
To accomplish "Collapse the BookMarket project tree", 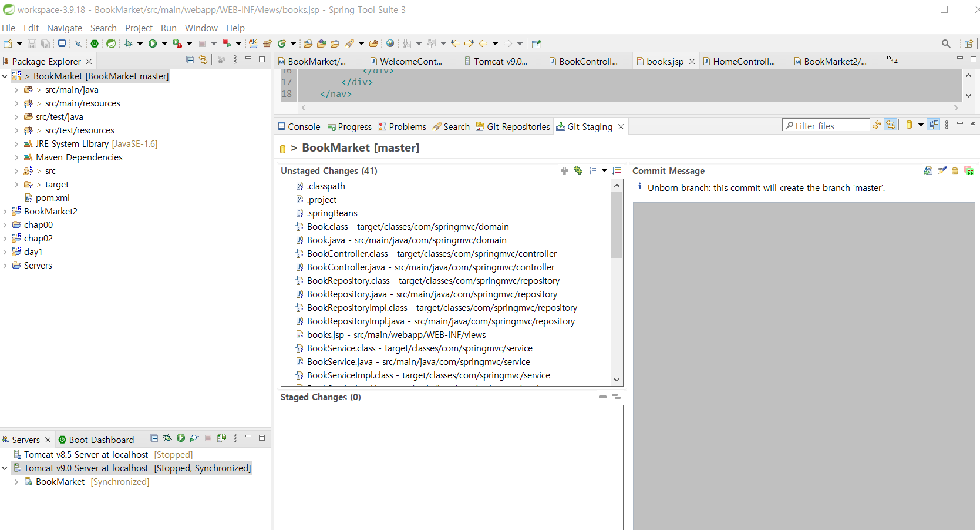I will [x=5, y=76].
